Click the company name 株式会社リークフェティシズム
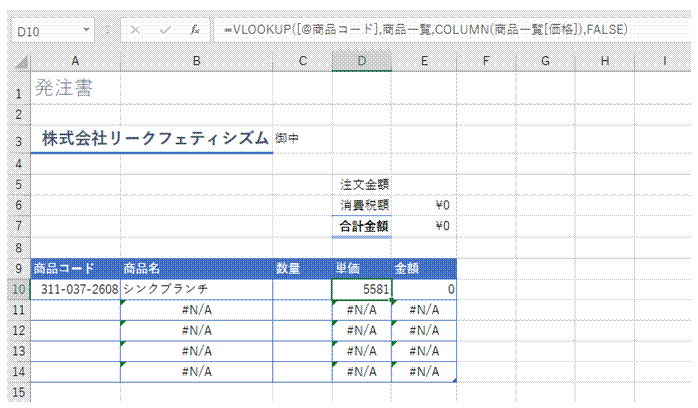Image resolution: width=698 pixels, height=408 pixels. pyautogui.click(x=155, y=138)
